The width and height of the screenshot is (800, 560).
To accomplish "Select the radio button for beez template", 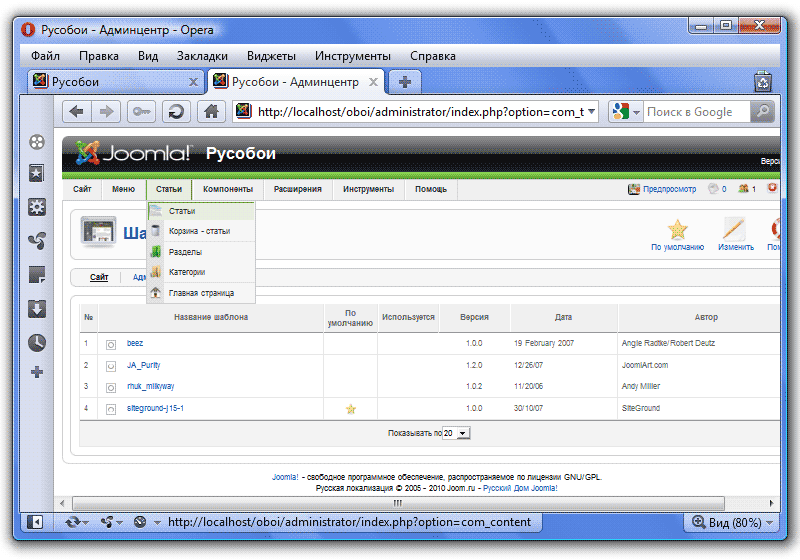I will pyautogui.click(x=111, y=344).
